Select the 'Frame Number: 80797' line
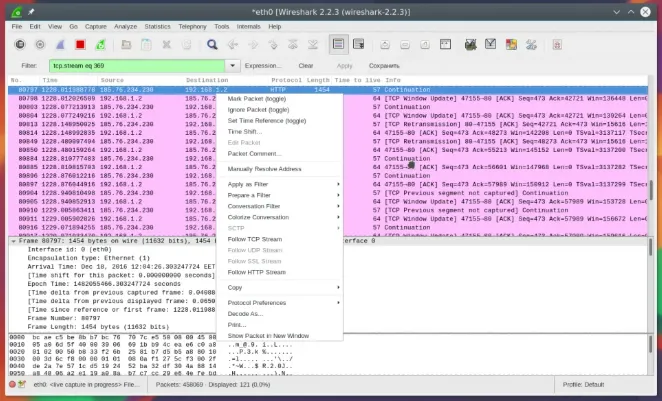Image resolution: width=662 pixels, height=401 pixels. [x=64, y=318]
